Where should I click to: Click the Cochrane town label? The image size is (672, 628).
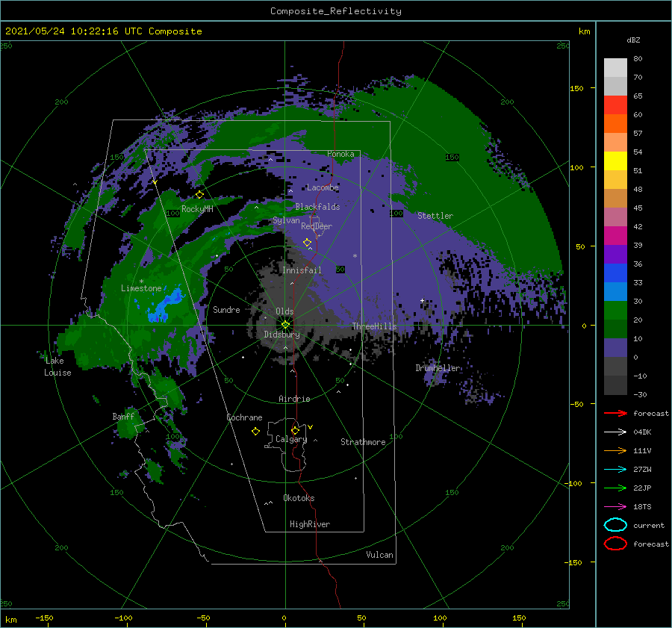coord(244,417)
